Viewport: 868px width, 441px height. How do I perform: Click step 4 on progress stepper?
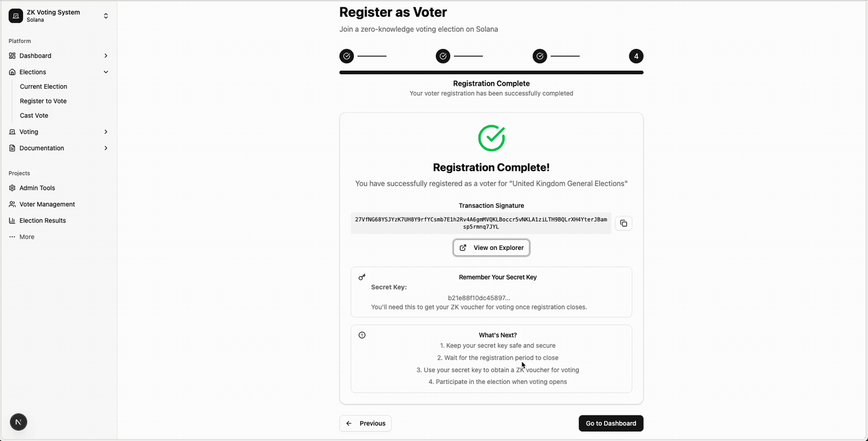point(636,56)
